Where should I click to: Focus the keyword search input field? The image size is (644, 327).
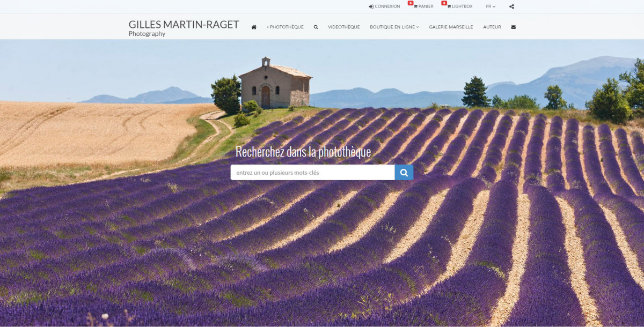pyautogui.click(x=312, y=172)
